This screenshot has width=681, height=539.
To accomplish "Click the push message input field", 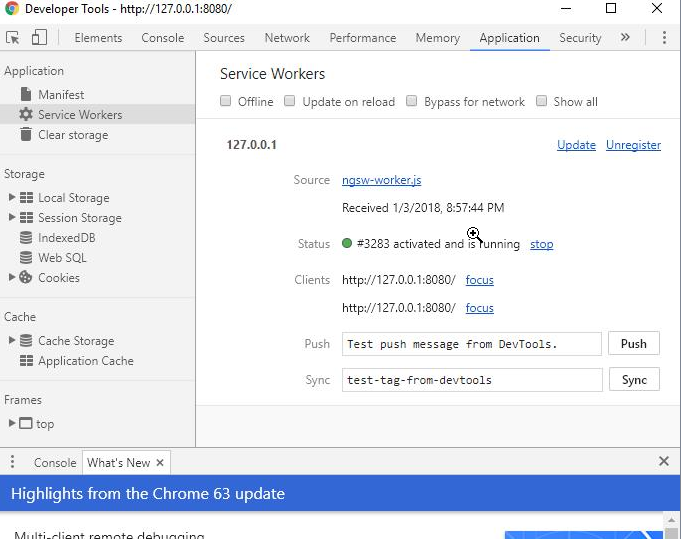I will (x=472, y=344).
